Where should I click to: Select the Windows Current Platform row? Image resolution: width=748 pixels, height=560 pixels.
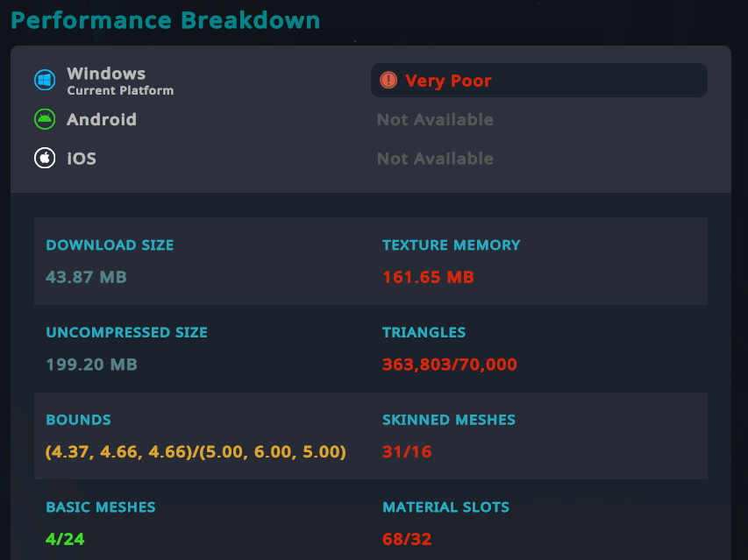(119, 81)
